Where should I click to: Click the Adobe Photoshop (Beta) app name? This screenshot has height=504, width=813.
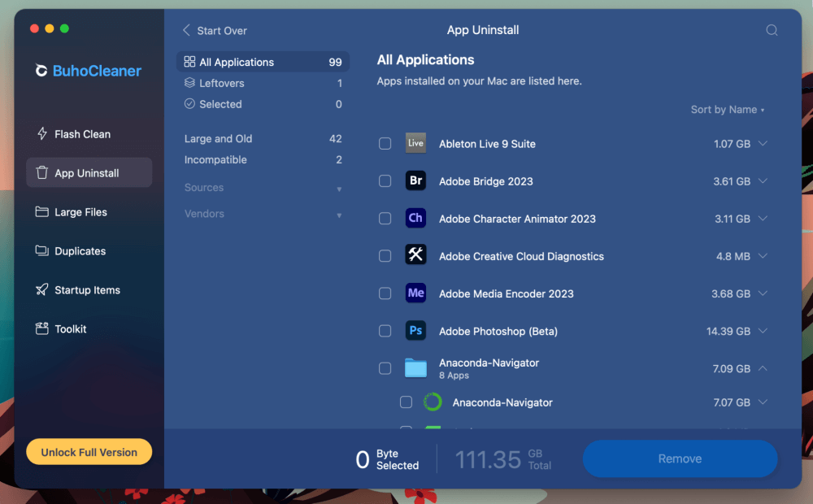point(498,331)
